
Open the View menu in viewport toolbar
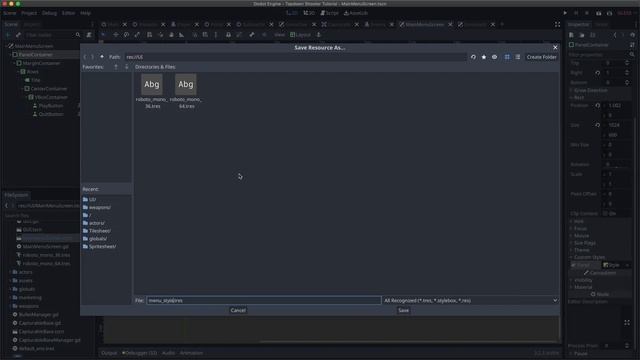coord(279,35)
